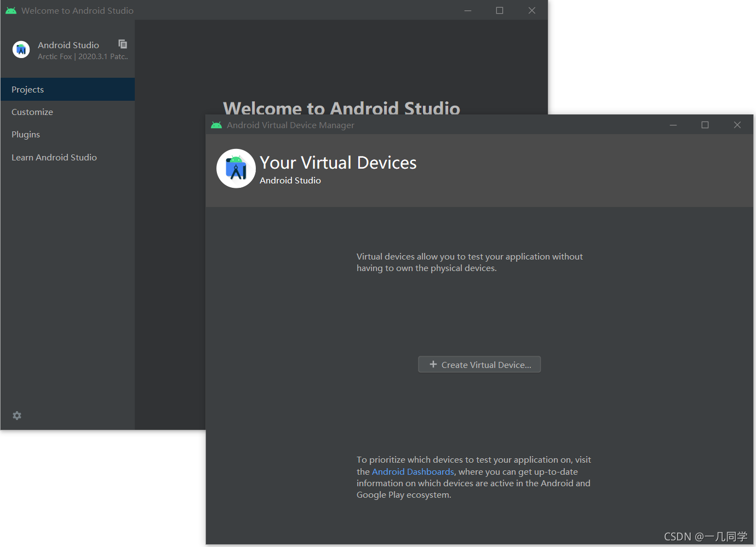Open the settings gear in Welcome window
The width and height of the screenshot is (756, 547).
tap(17, 416)
